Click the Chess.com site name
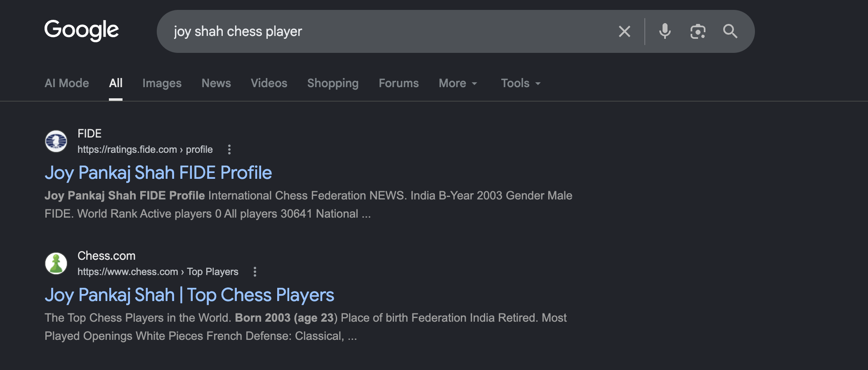Screen dimensions: 868x370 click(106, 256)
